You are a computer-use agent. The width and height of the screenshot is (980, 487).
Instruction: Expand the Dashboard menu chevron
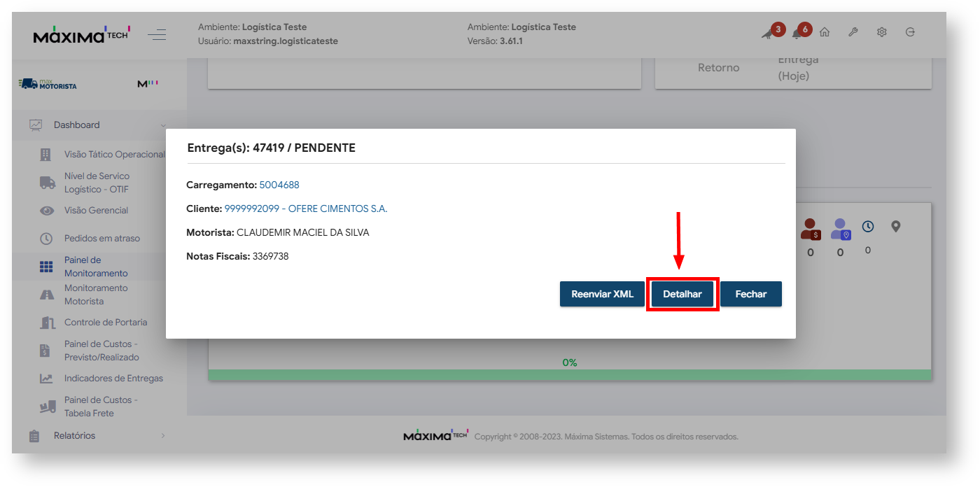coord(163,125)
